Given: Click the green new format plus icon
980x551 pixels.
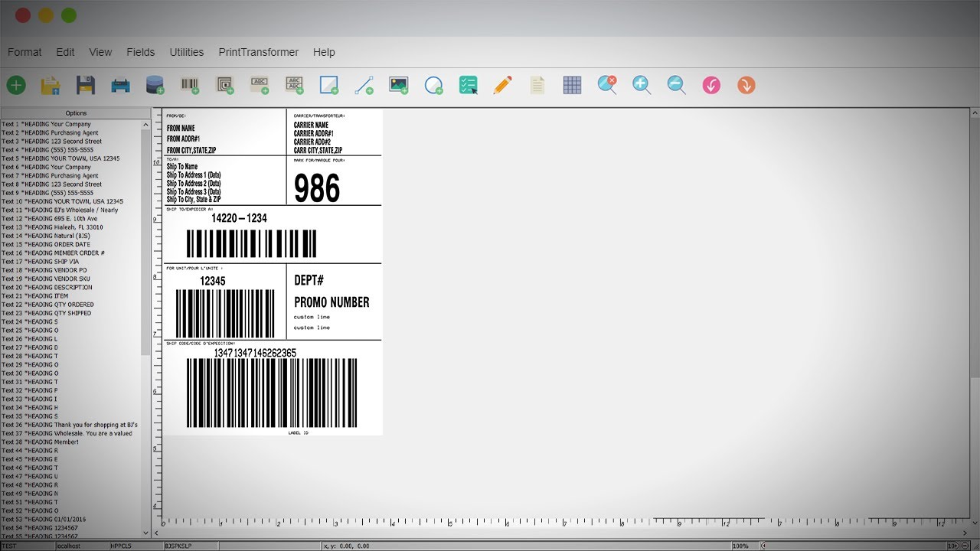Looking at the screenshot, I should tap(16, 85).
